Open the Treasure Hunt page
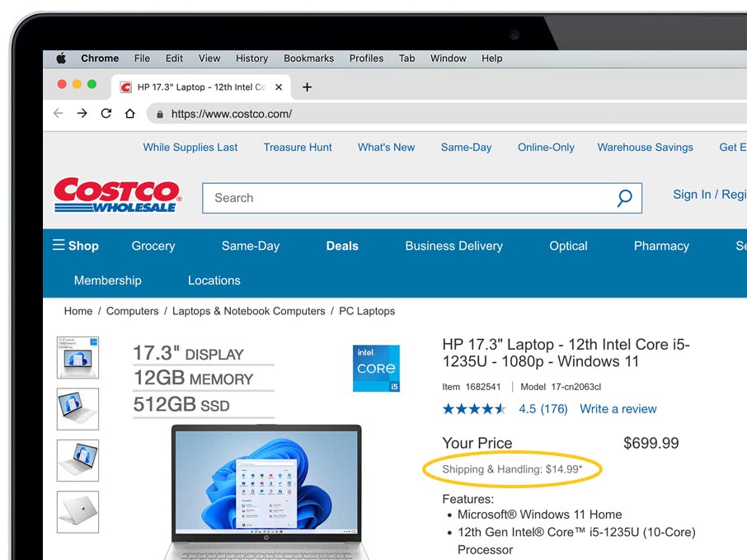This screenshot has height=560, width=747. pyautogui.click(x=298, y=147)
